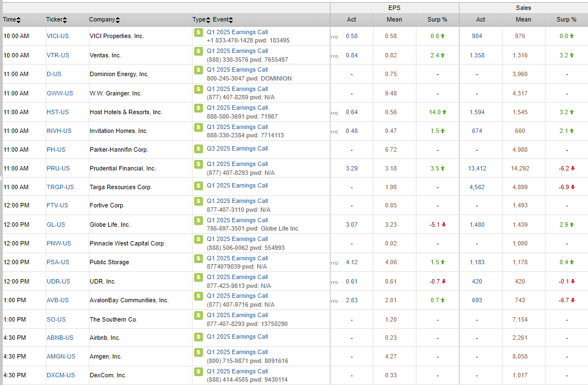Open the FTV-US ticker link
This screenshot has height=385, width=588.
pyautogui.click(x=57, y=205)
